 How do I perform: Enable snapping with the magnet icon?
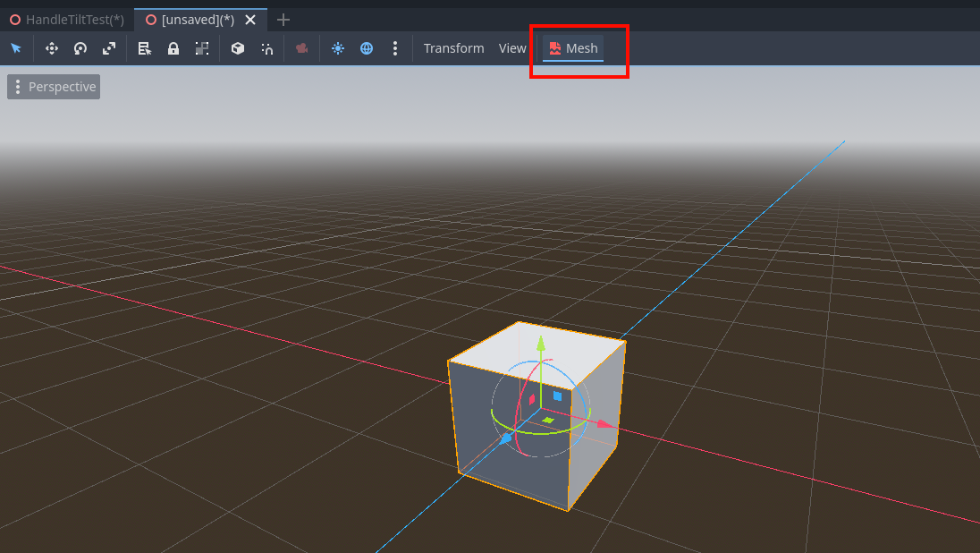point(266,48)
